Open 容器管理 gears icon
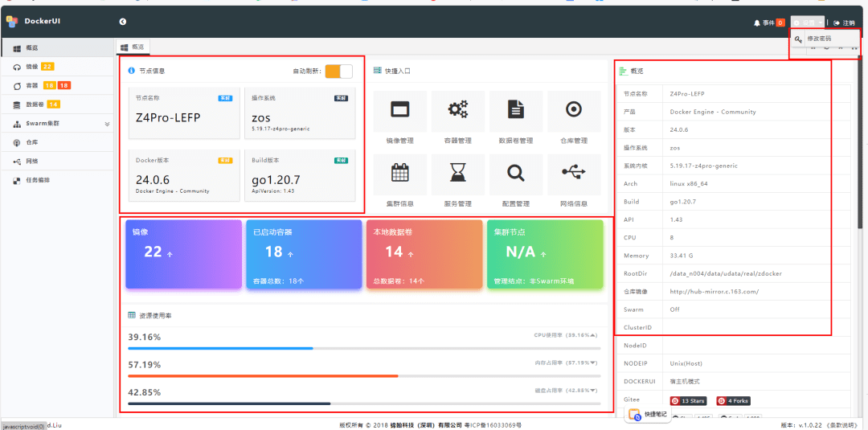This screenshot has height=430, width=868. (458, 110)
